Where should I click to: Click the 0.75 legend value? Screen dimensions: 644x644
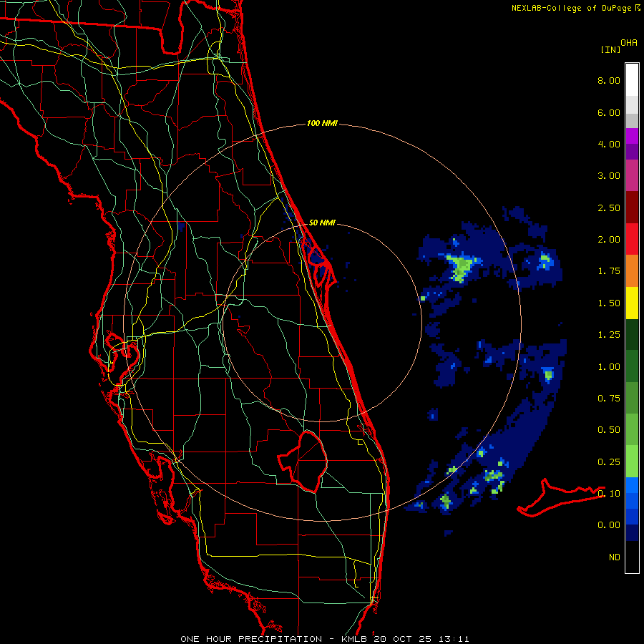[x=609, y=399]
